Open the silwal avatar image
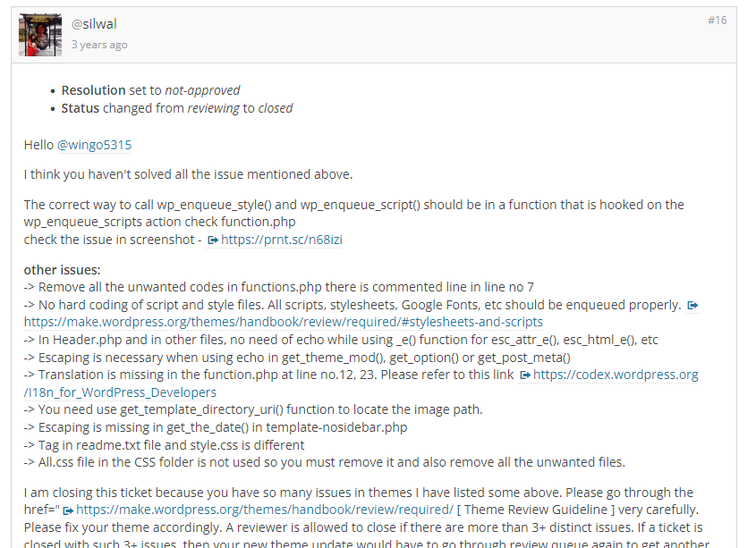 pos(40,35)
